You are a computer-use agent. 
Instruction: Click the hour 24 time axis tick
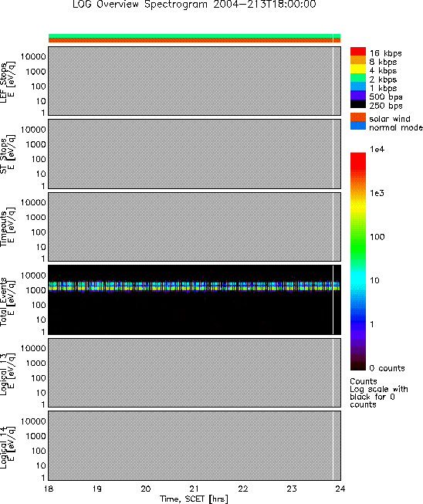click(x=340, y=489)
